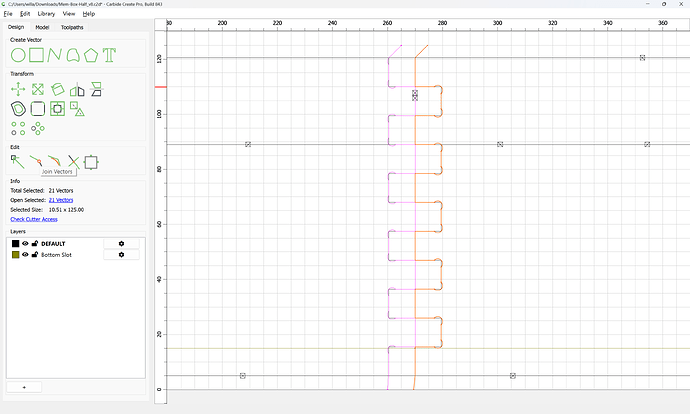Viewport: 690px width, 414px height.
Task: Switch to the Design tab
Action: coord(16,27)
